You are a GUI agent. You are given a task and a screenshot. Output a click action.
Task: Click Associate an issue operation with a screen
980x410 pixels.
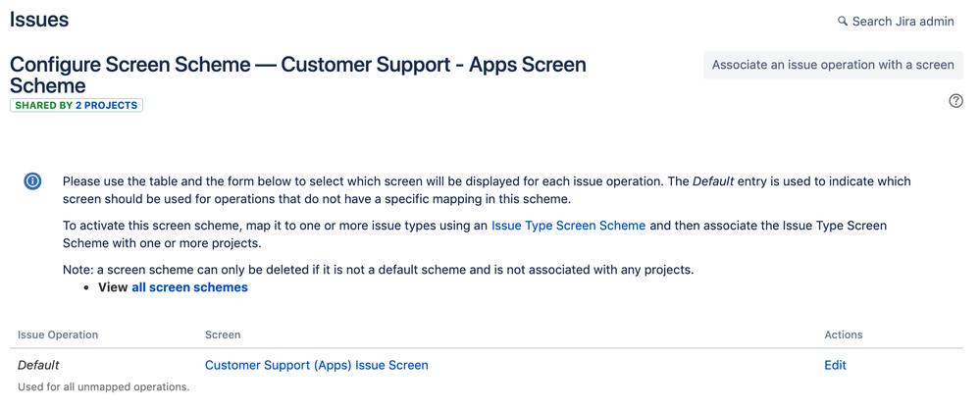click(x=833, y=65)
